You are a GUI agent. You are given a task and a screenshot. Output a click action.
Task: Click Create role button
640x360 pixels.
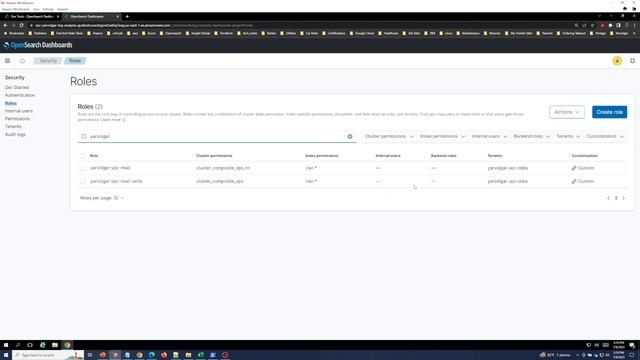609,112
